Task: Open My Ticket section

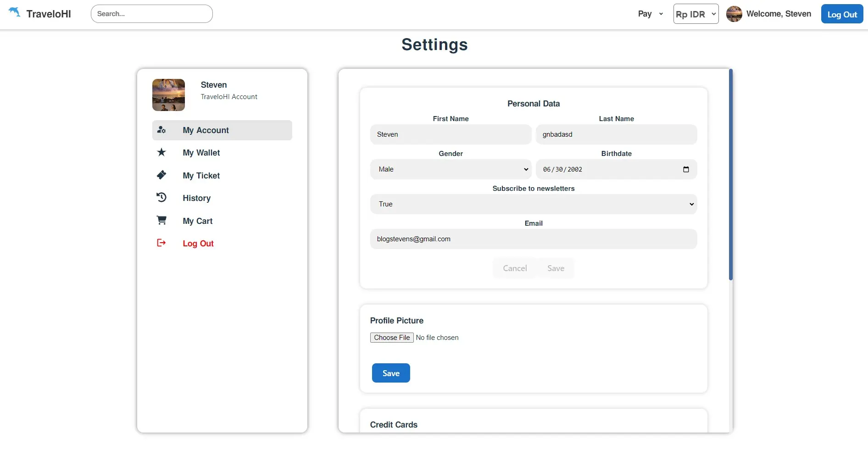Action: tap(222, 176)
